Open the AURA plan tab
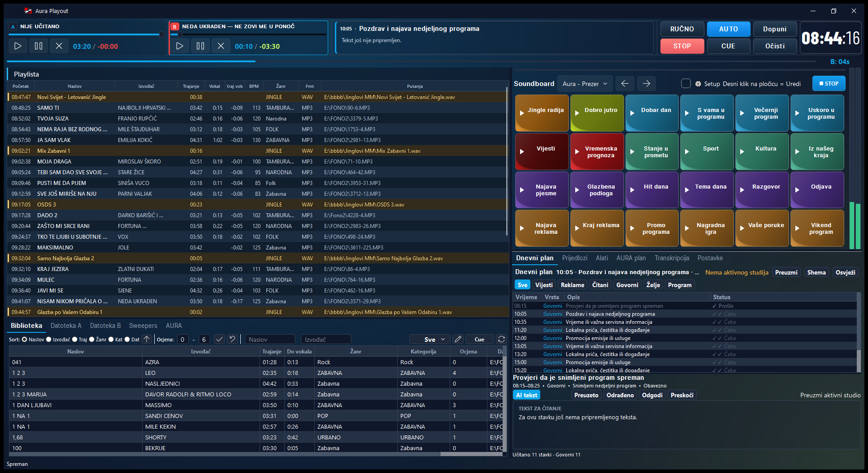Screen dimensions: 868x473 pos(631,258)
